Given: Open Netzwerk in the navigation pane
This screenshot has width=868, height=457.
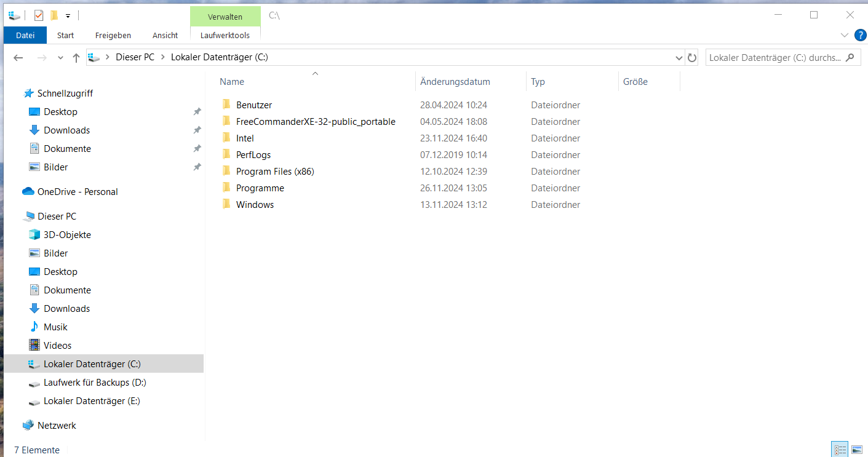Looking at the screenshot, I should (x=57, y=426).
